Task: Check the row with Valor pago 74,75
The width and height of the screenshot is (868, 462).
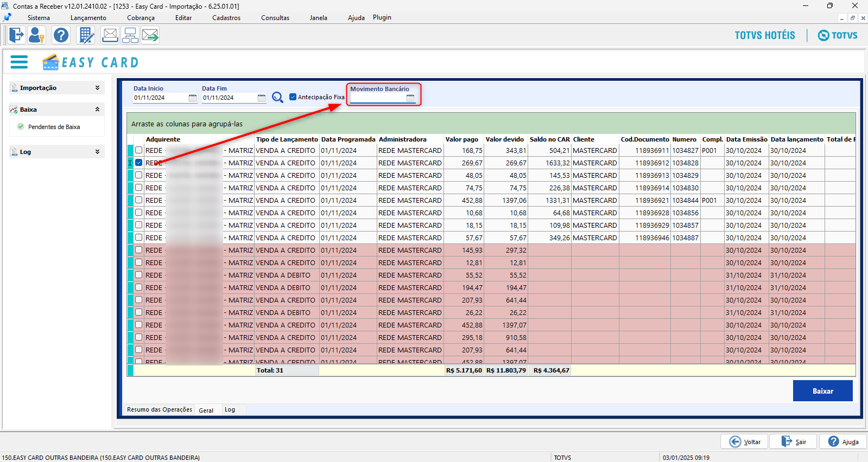Action: 139,188
